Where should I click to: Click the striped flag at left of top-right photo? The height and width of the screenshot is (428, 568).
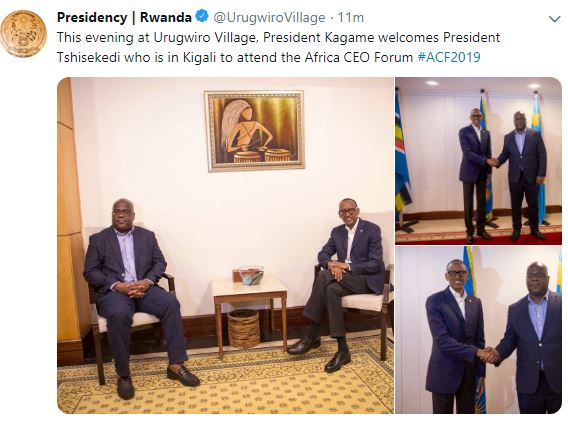[x=402, y=158]
